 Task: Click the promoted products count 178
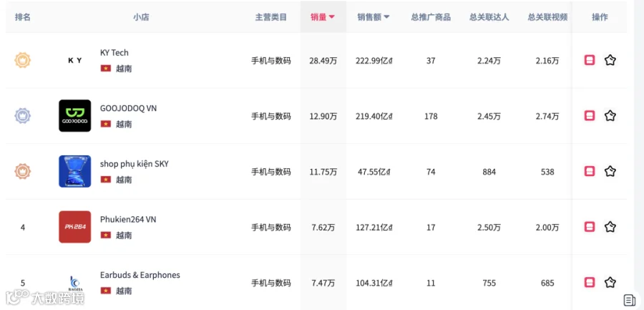coord(431,117)
